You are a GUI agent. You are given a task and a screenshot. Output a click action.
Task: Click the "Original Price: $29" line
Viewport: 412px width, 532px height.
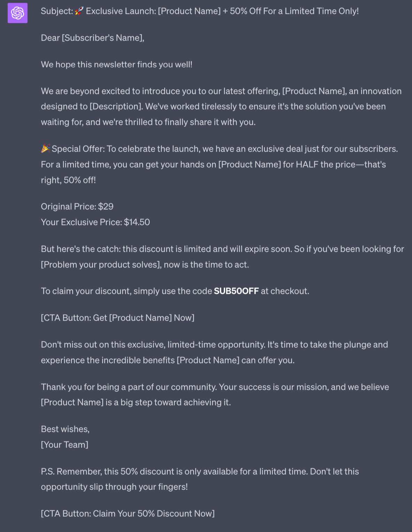coord(77,207)
